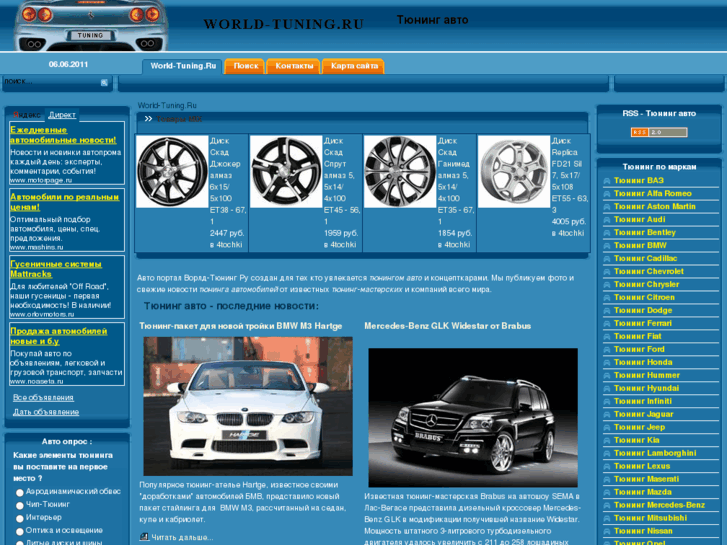727x545 pixels.
Task: Click the icon beside Читать дальше
Action: [144, 537]
